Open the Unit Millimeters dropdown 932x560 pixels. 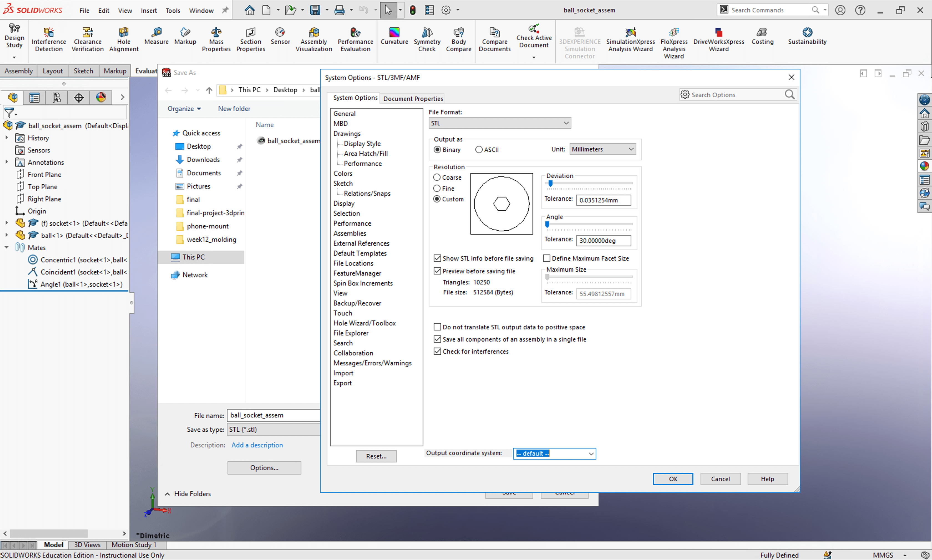click(x=602, y=149)
